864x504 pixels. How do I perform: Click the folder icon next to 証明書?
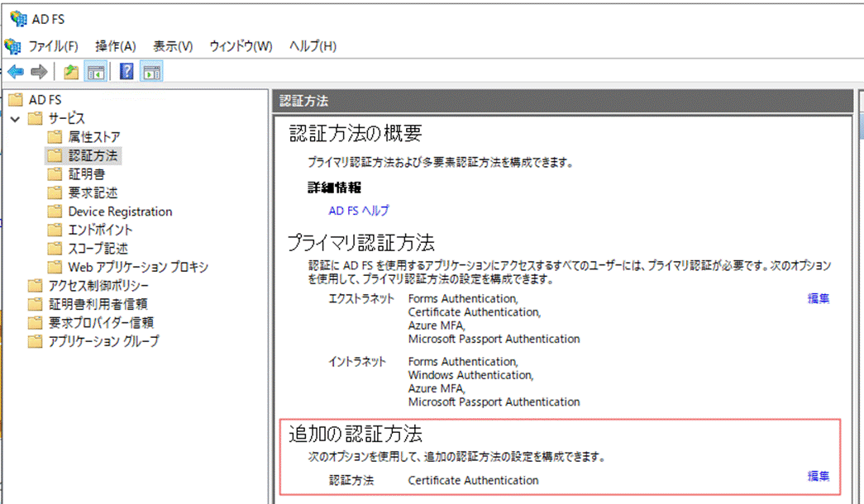pyautogui.click(x=55, y=174)
